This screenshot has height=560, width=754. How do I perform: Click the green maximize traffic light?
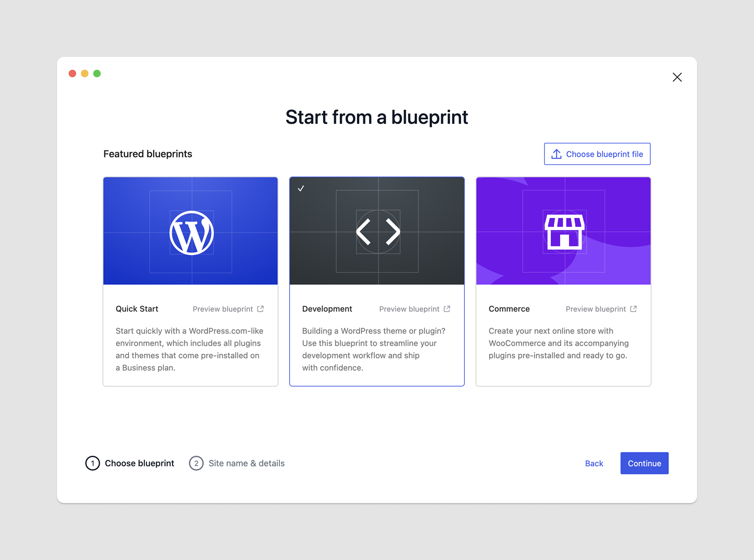tap(96, 73)
